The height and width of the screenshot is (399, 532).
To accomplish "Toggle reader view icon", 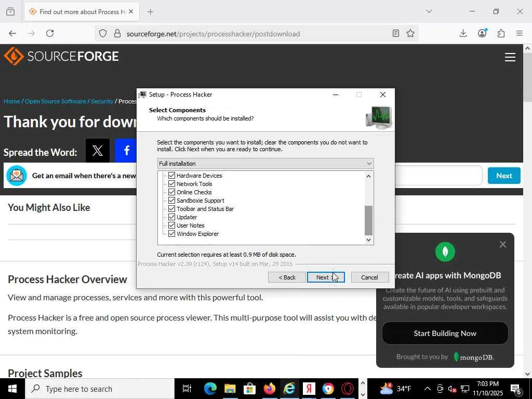I will click(x=395, y=33).
